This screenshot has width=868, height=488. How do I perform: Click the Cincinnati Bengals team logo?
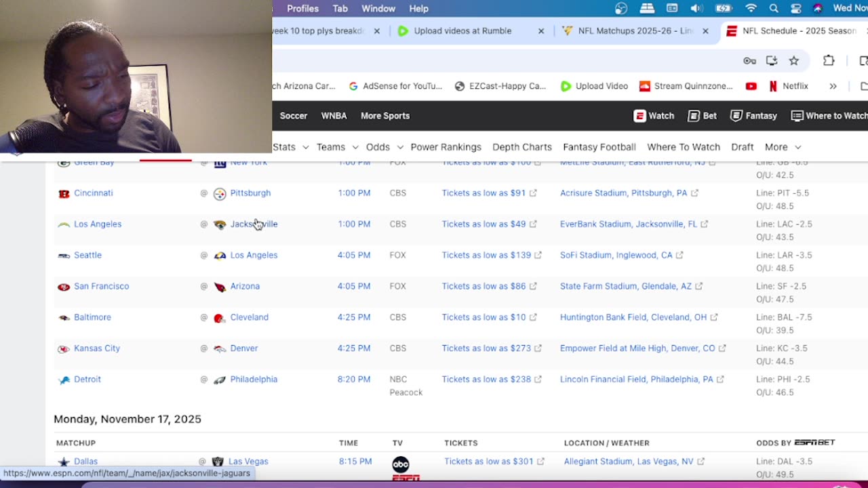click(x=64, y=194)
